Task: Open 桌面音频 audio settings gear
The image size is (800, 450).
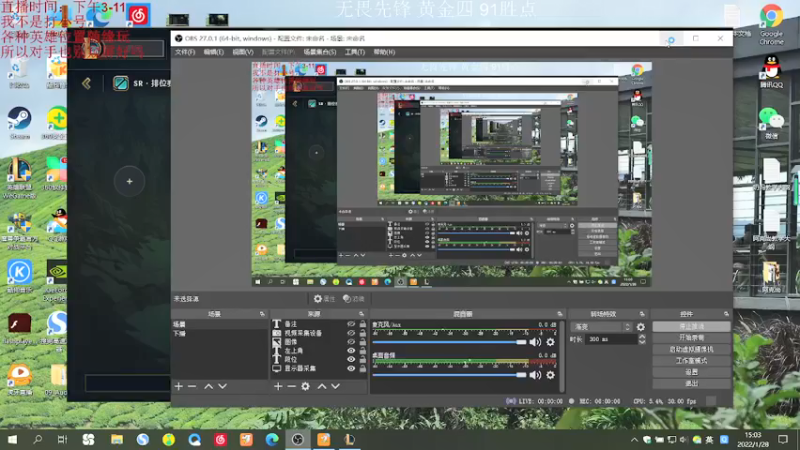Action: pos(551,375)
